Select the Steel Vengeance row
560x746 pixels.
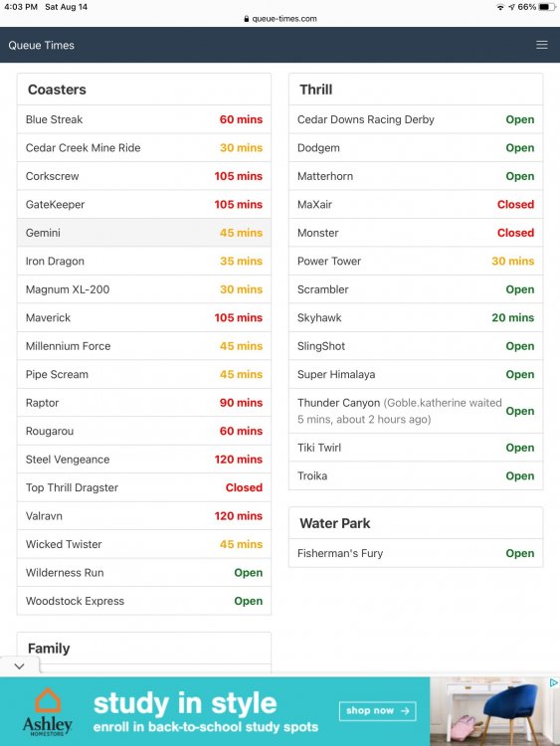click(x=144, y=460)
